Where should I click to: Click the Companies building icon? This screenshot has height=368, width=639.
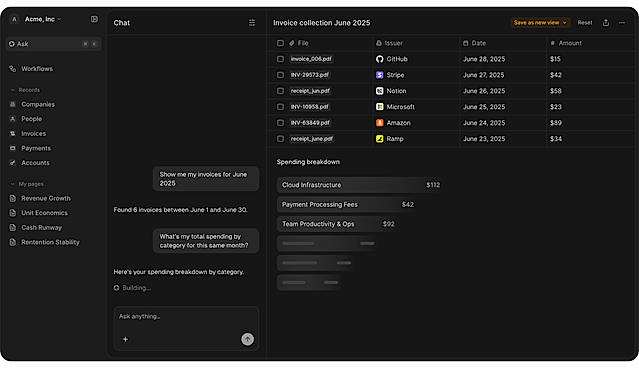(x=13, y=104)
